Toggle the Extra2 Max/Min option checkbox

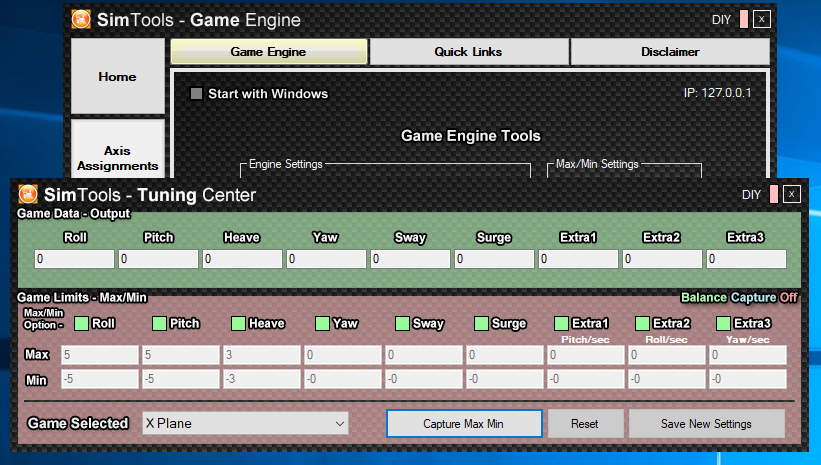tap(642, 323)
